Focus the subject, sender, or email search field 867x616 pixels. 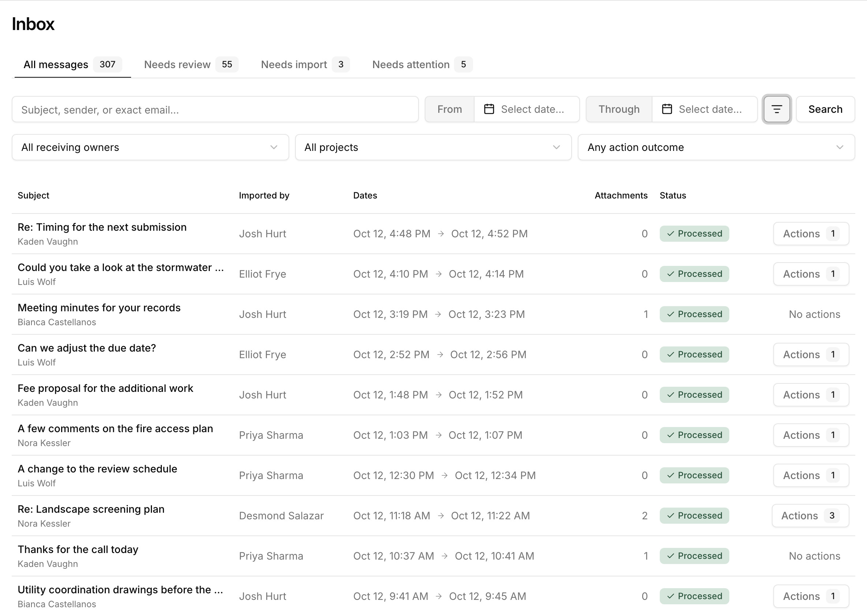215,109
